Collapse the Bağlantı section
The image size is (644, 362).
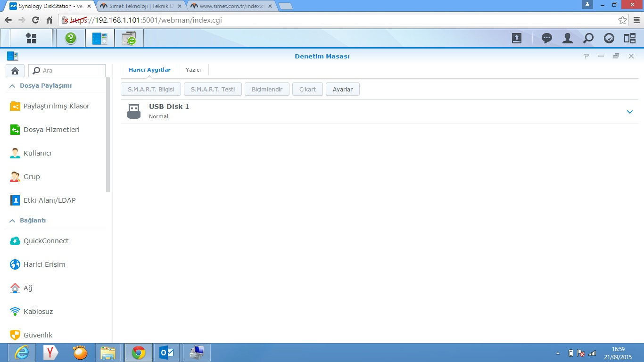point(12,221)
